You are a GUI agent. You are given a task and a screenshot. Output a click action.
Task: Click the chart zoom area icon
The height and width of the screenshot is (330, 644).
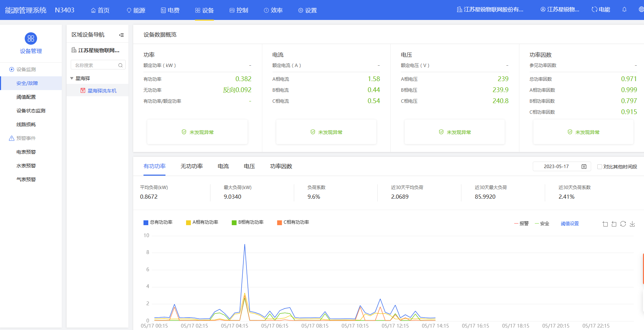click(x=605, y=224)
